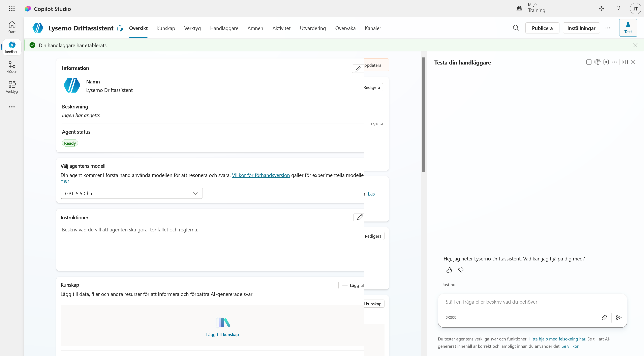Click the main page vertical scrollbar

[424, 115]
